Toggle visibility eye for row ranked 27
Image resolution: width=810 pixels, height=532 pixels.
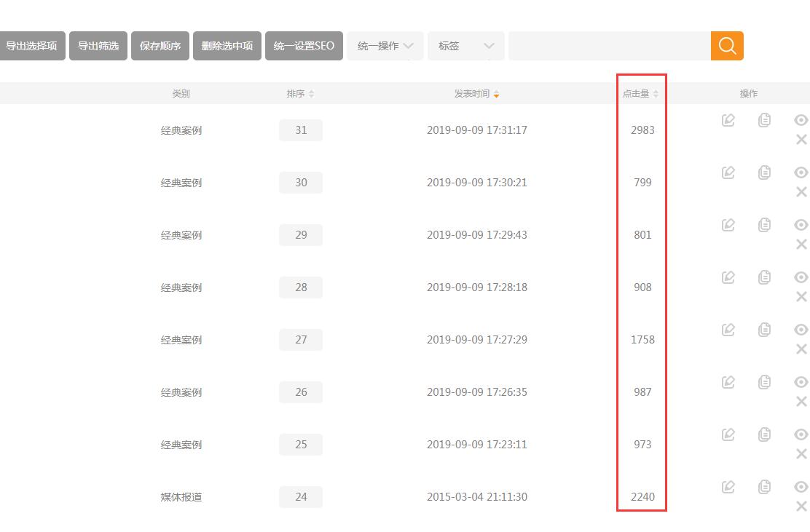(x=801, y=330)
